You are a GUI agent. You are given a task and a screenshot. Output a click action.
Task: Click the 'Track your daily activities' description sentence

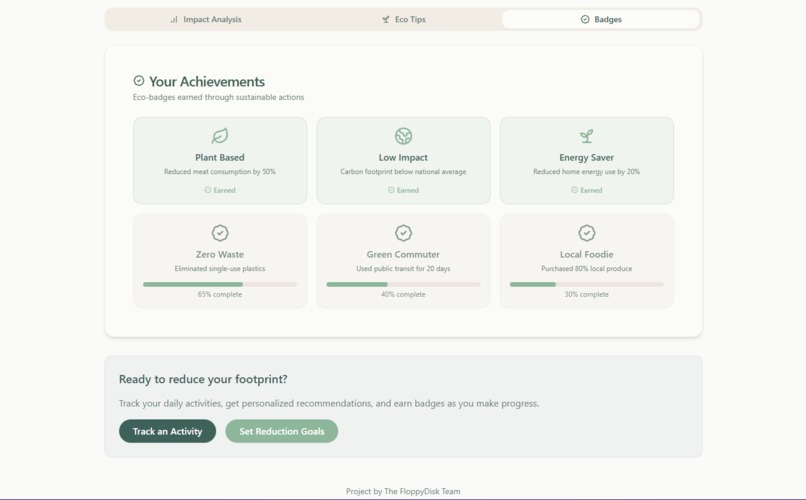click(x=329, y=403)
